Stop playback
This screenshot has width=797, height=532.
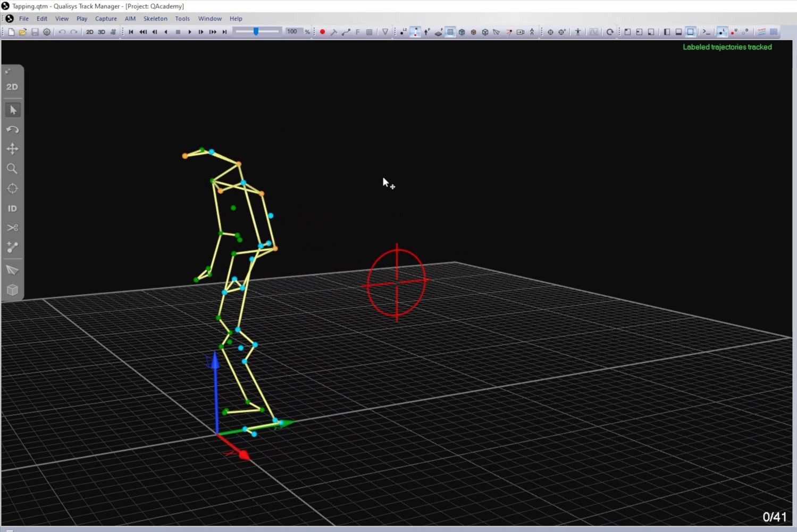(178, 32)
